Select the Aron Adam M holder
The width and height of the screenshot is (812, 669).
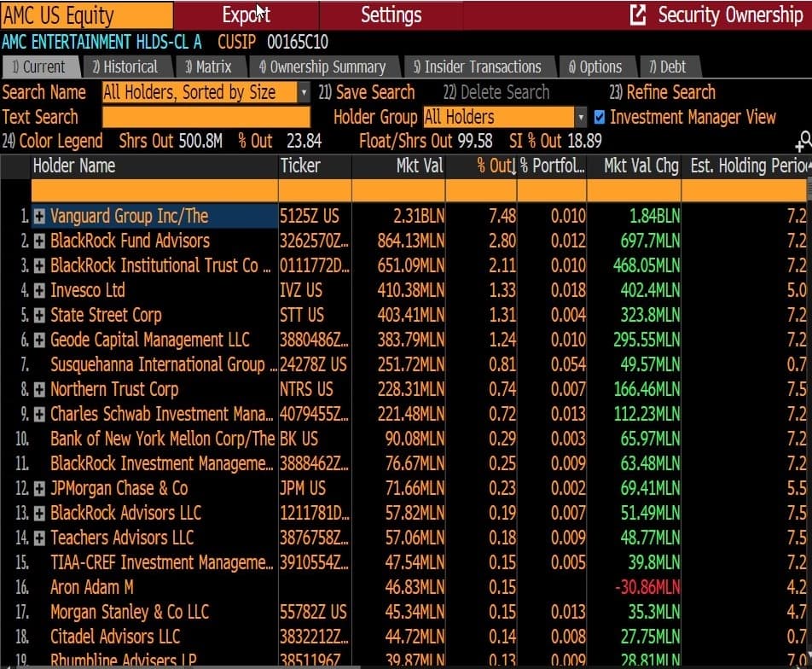tap(92, 587)
